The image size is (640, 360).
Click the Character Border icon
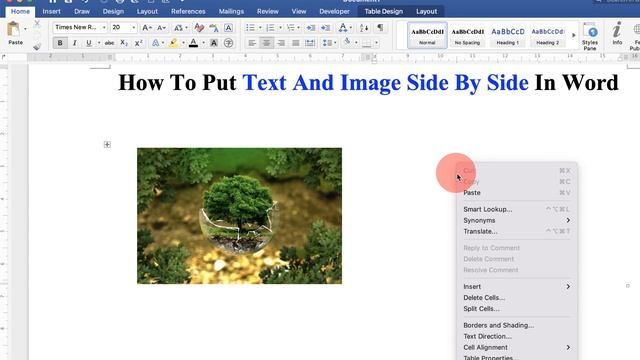point(229,28)
